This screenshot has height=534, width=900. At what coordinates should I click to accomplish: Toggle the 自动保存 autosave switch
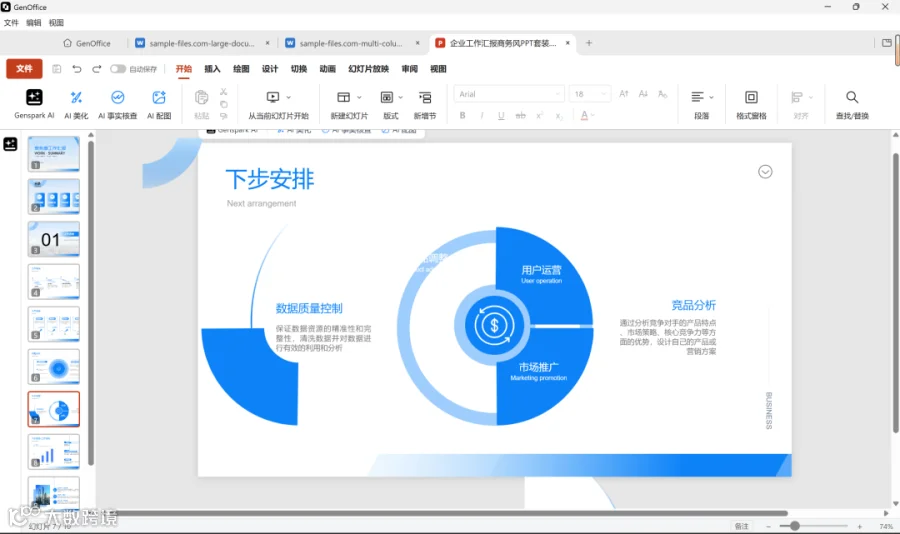tap(118, 69)
